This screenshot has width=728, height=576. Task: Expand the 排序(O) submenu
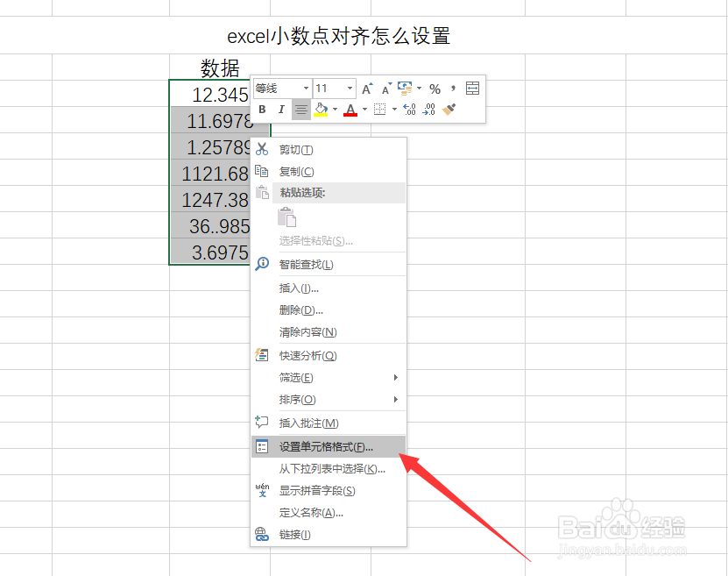(329, 399)
